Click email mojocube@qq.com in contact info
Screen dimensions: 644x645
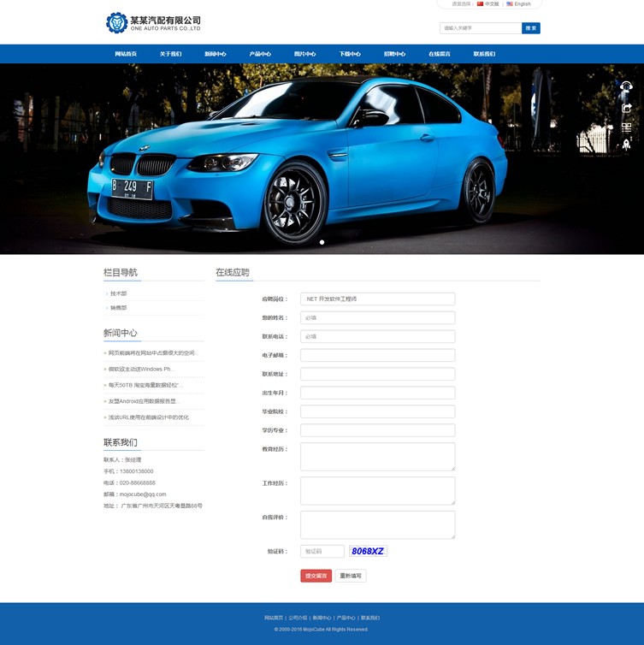pos(143,494)
